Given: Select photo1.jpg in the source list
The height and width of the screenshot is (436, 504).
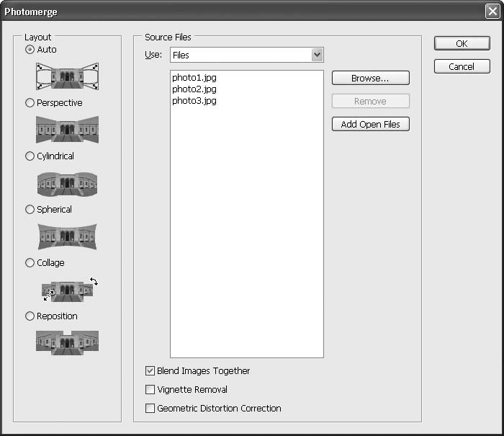Looking at the screenshot, I should [194, 78].
